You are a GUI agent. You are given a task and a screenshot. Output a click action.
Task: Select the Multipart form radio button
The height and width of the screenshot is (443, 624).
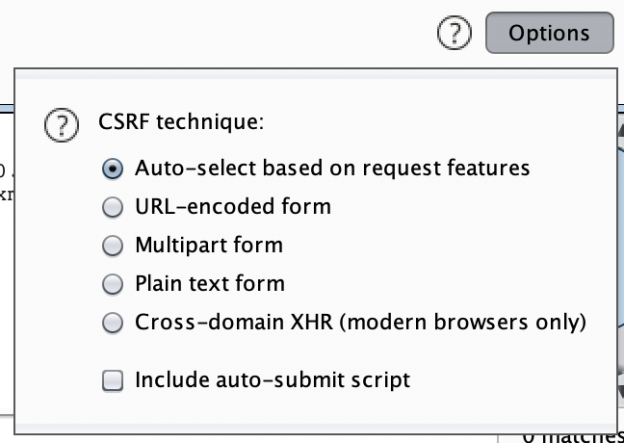click(x=114, y=245)
